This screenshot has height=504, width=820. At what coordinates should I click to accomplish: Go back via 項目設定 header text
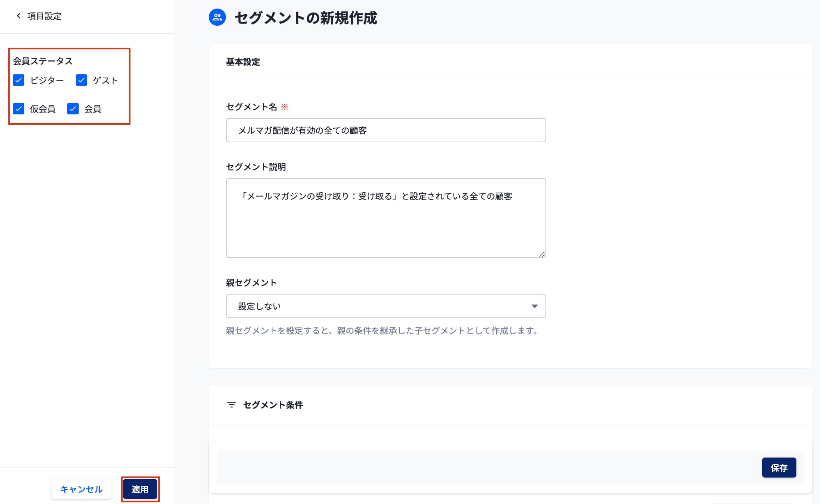[x=44, y=16]
